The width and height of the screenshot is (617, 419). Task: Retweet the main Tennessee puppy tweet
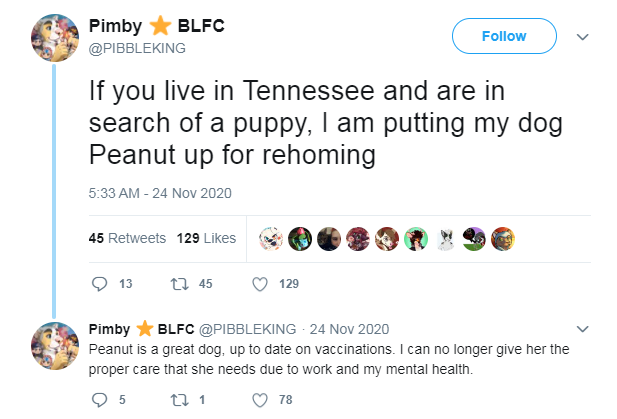pos(179,284)
